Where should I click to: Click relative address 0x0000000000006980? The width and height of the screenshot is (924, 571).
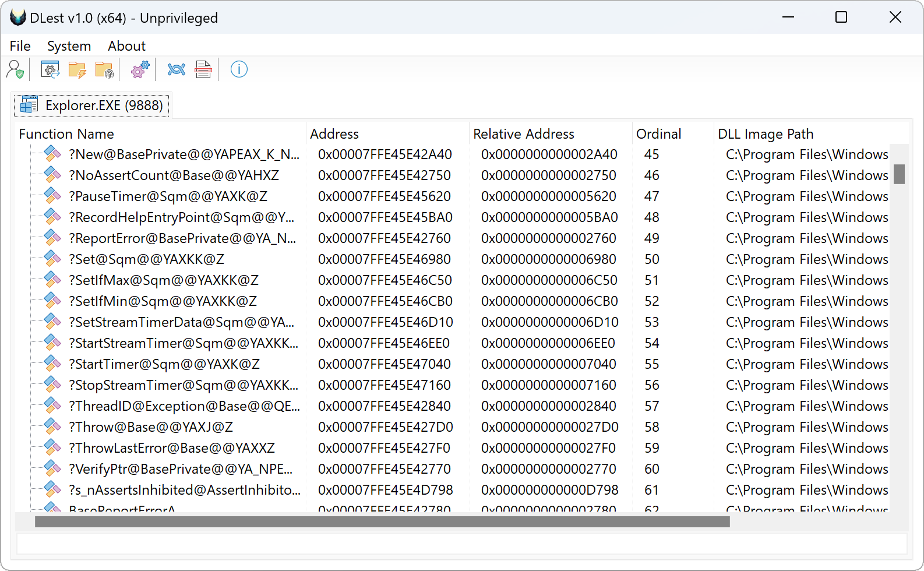pos(548,259)
